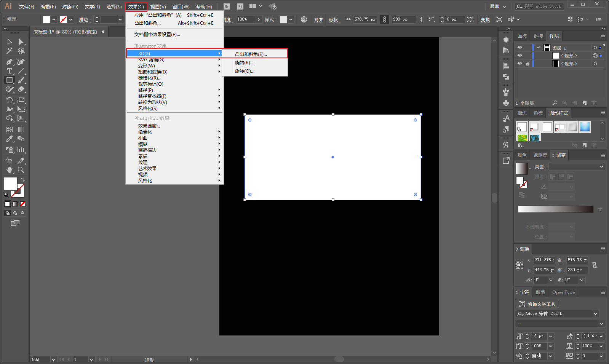Select the Hand tool
Screen dimensions: 609x364
point(10,170)
